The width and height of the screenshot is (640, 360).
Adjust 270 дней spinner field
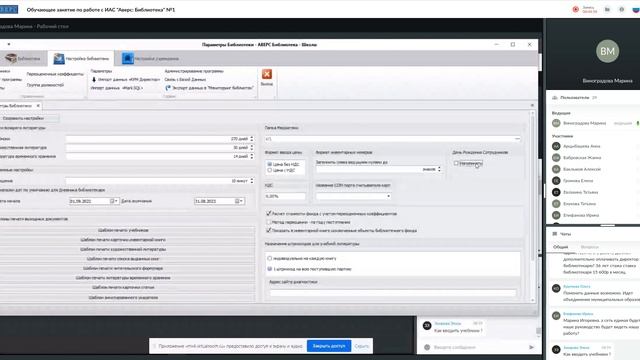click(x=160, y=139)
